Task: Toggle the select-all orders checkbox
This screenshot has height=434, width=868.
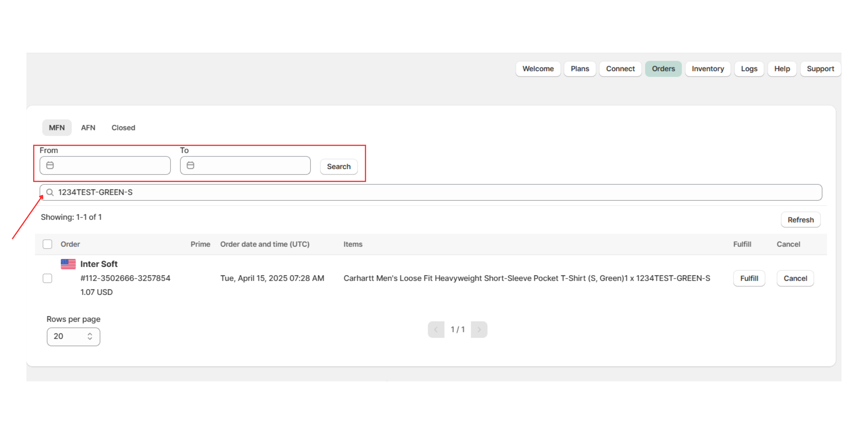Action: click(47, 244)
